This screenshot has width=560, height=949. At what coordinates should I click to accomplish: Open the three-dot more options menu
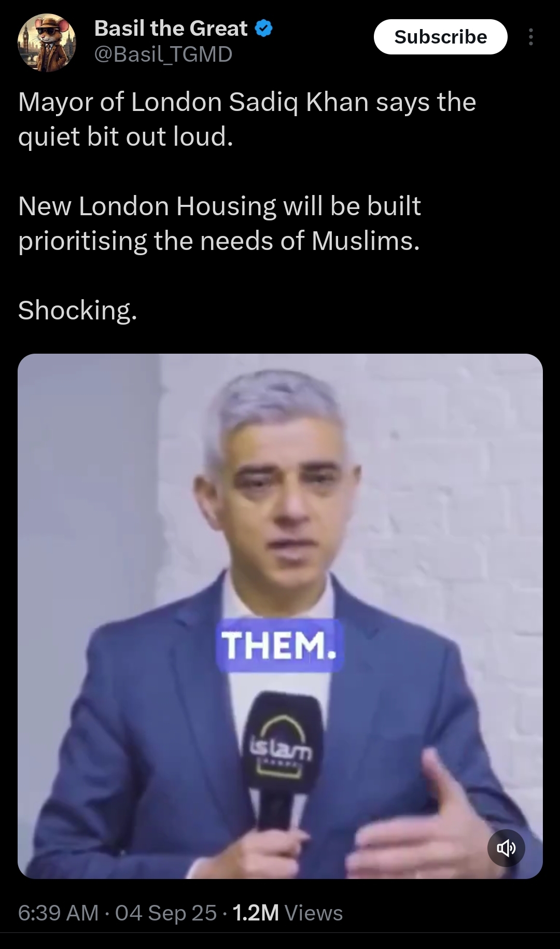530,37
